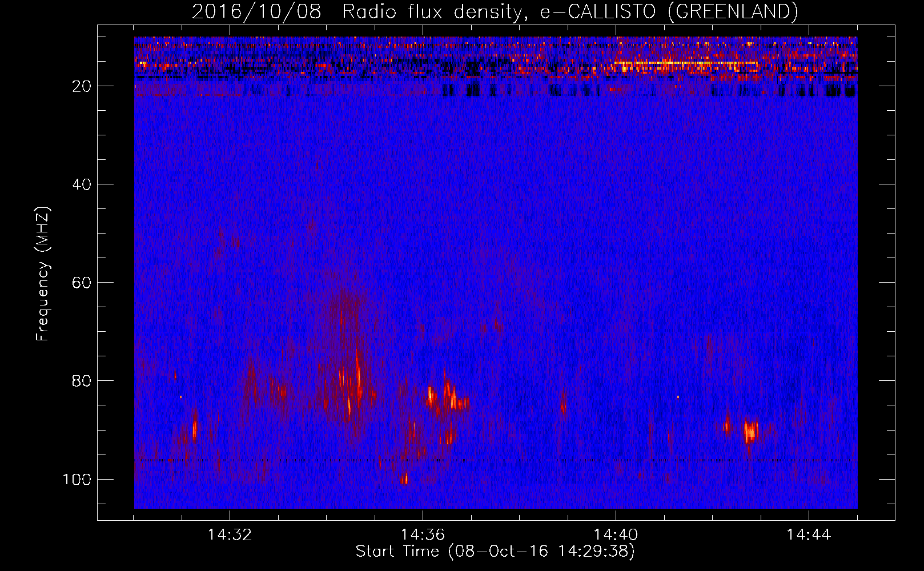Click the 60 MHz frequency label

[x=82, y=283]
